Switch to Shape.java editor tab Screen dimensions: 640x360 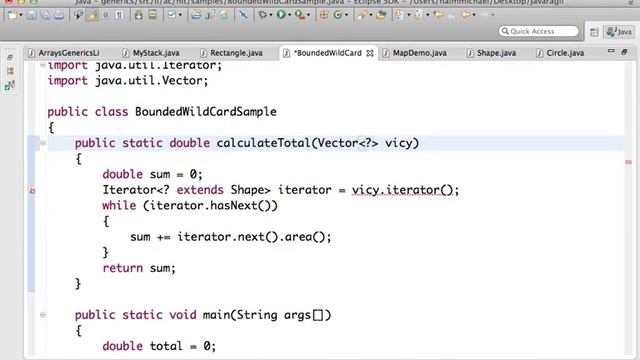tap(491, 53)
